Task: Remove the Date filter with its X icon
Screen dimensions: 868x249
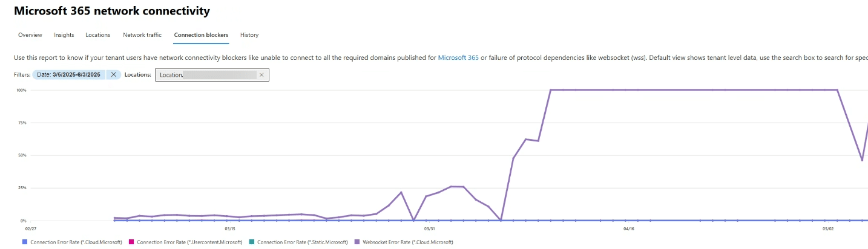Action: [113, 74]
